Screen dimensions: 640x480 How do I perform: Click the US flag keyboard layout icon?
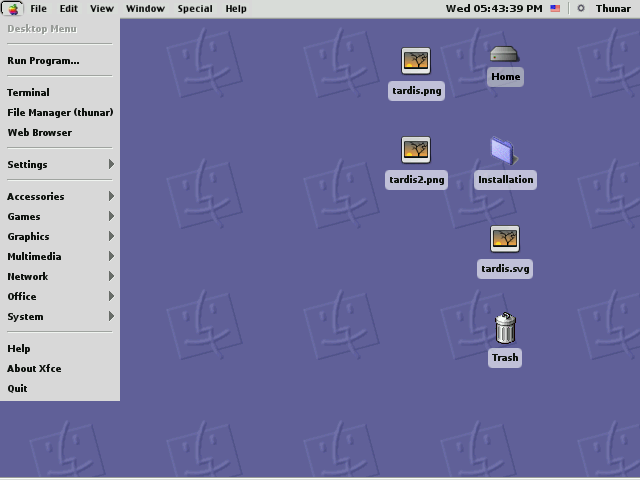555,8
